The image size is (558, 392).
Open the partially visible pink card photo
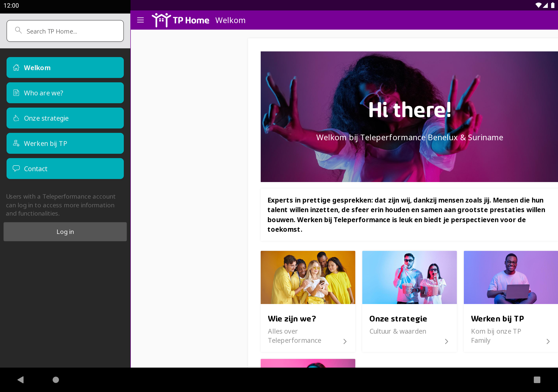coord(308,363)
